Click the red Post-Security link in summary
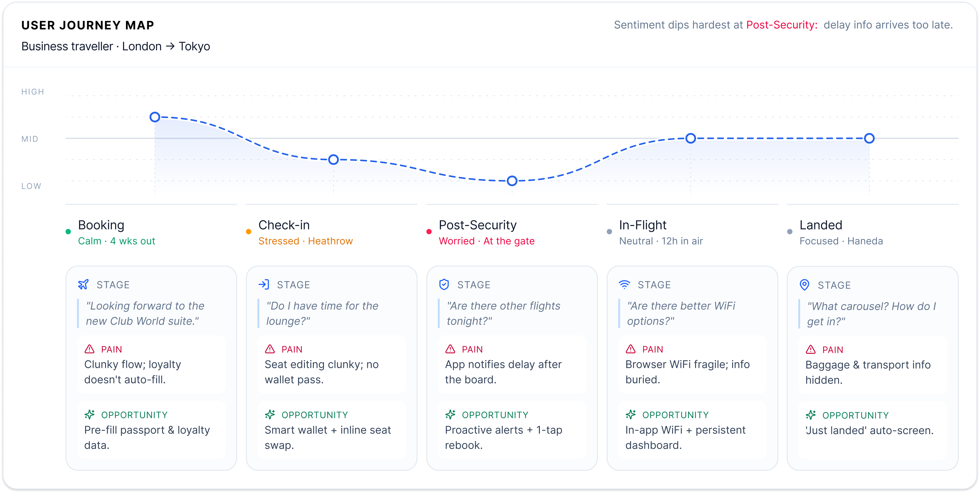Screen dimensions: 980x493 tap(782, 25)
